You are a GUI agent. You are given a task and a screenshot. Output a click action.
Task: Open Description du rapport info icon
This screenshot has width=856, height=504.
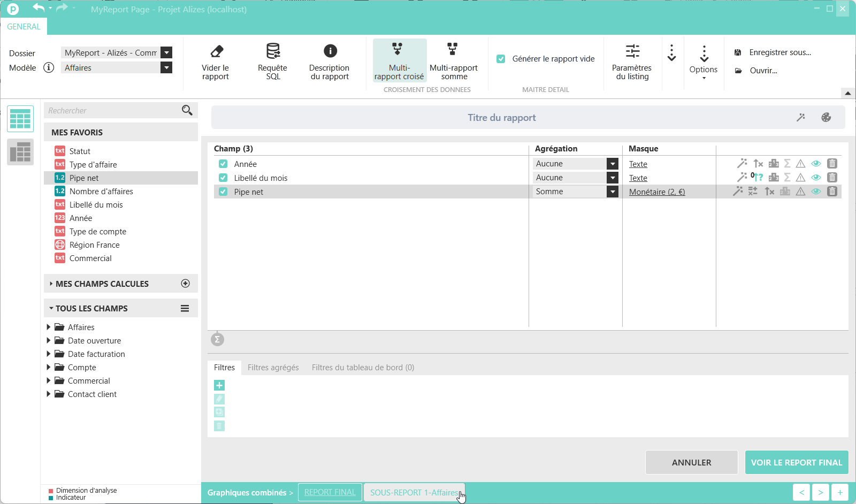point(330,51)
